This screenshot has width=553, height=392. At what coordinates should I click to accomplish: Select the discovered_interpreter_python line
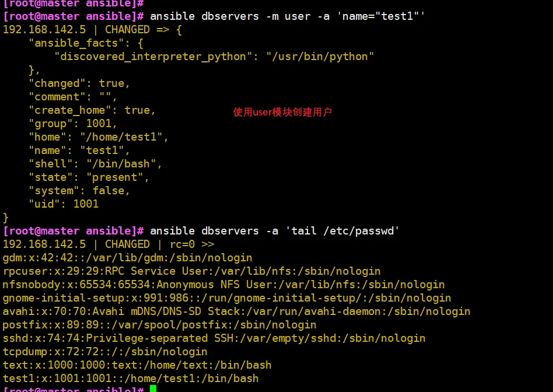[x=214, y=57]
